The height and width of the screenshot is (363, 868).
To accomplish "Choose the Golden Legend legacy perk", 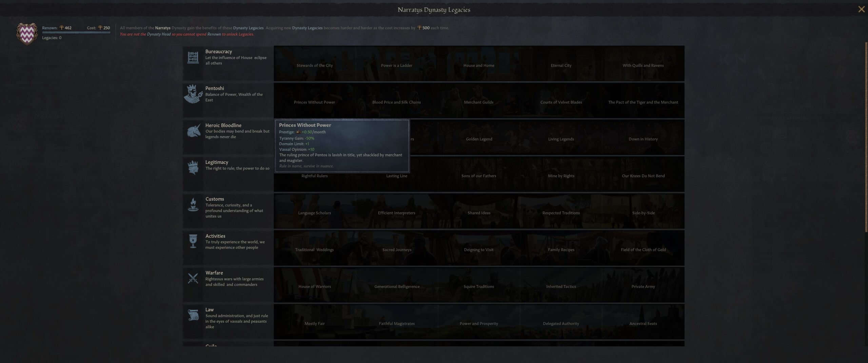I will point(479,139).
